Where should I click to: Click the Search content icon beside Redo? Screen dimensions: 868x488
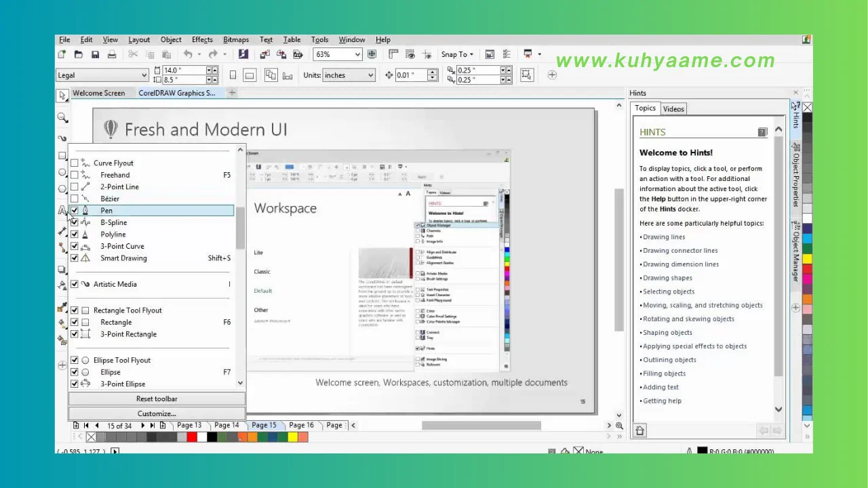243,54
